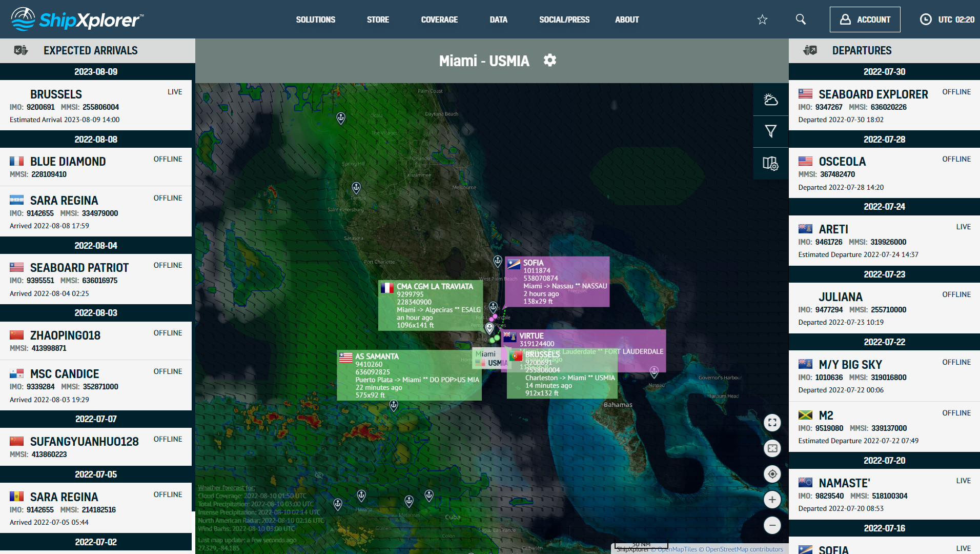Center map on my location
The width and height of the screenshot is (980, 554).
point(772,474)
